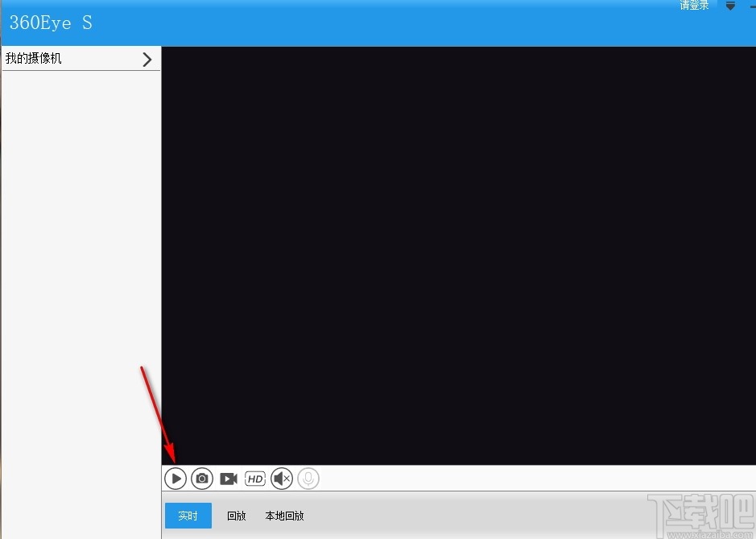Click the black video preview area
This screenshot has width=756, height=539.
coord(459,255)
